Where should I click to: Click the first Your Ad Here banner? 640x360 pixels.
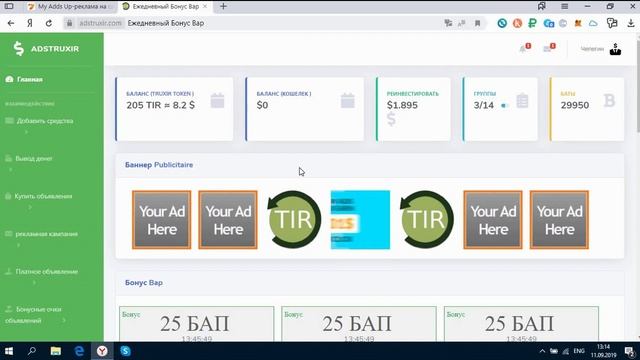tap(162, 220)
